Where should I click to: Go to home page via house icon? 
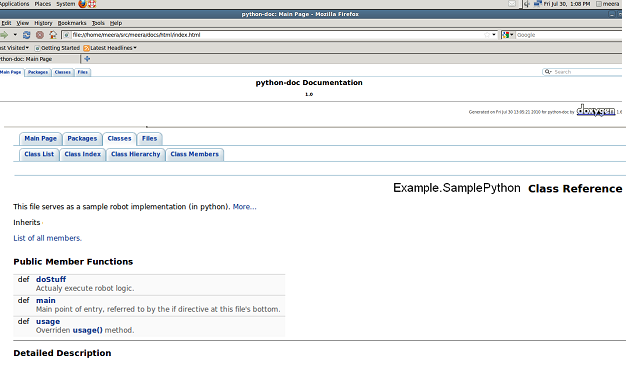(53, 35)
